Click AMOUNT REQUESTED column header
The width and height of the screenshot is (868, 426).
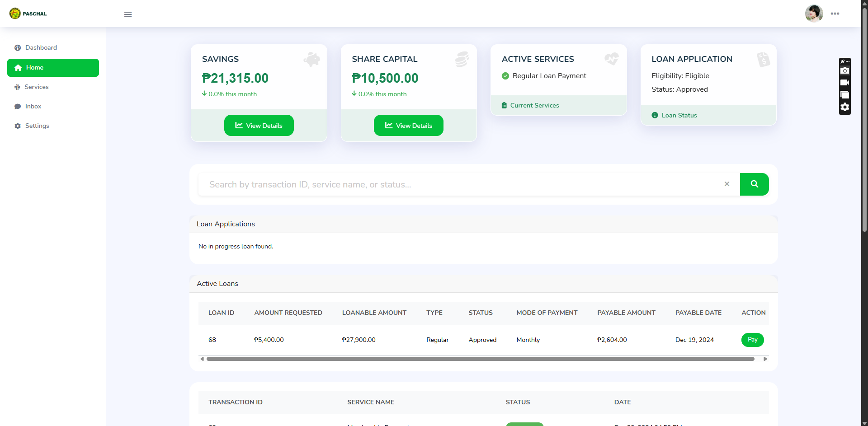click(288, 313)
